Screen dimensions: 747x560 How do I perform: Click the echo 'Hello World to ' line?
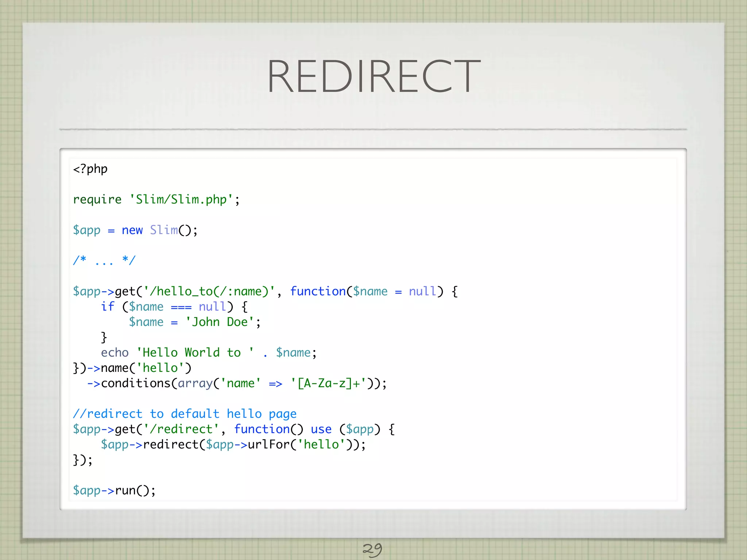[x=209, y=353]
